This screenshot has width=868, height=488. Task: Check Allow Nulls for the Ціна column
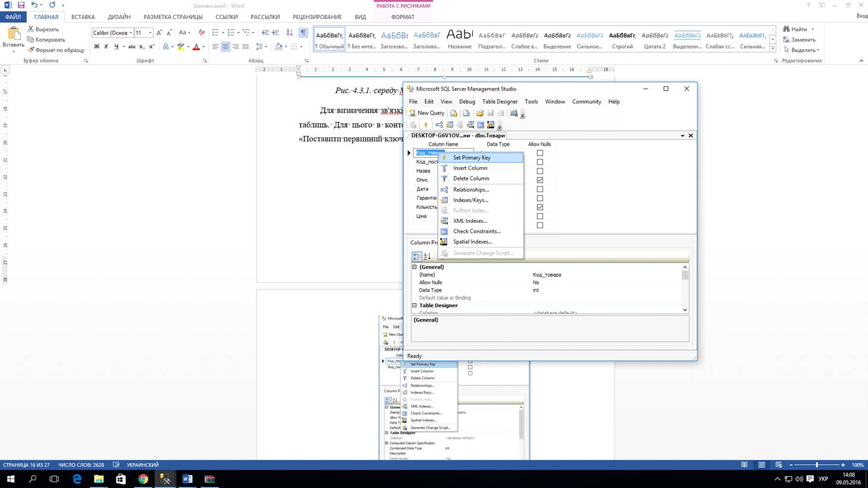click(540, 216)
